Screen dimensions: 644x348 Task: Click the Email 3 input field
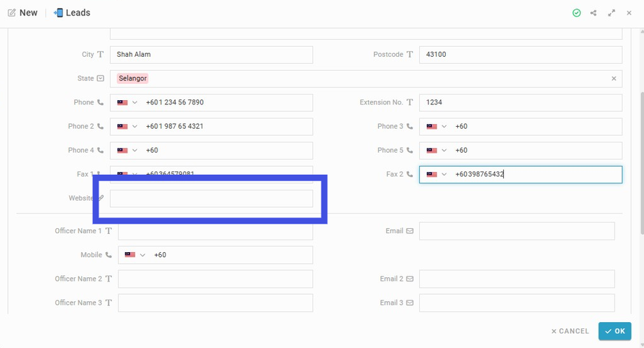(x=517, y=302)
